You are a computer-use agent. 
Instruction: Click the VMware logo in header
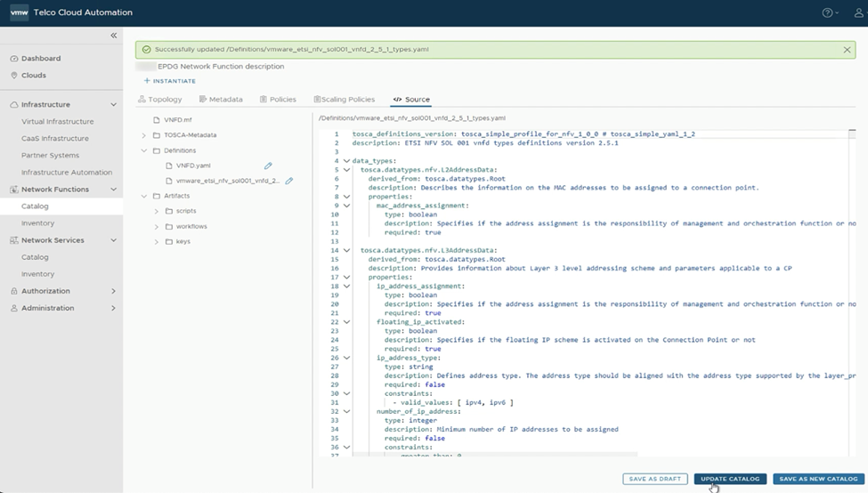coord(19,12)
